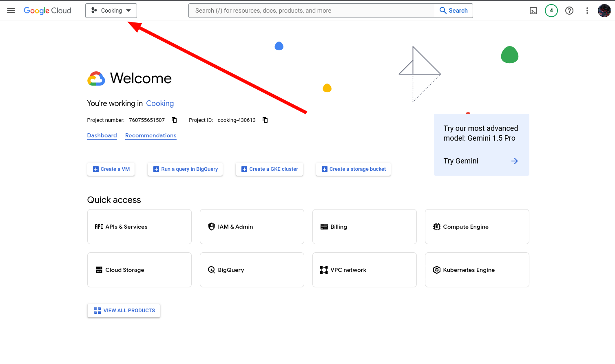Click the Try Gemini text
Screen dimensions: 615x364
coord(461,161)
